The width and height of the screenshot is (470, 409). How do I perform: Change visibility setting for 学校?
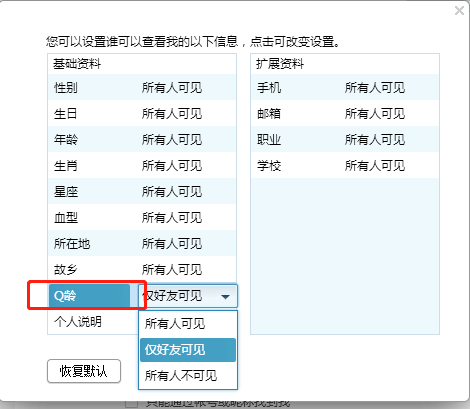pos(375,165)
